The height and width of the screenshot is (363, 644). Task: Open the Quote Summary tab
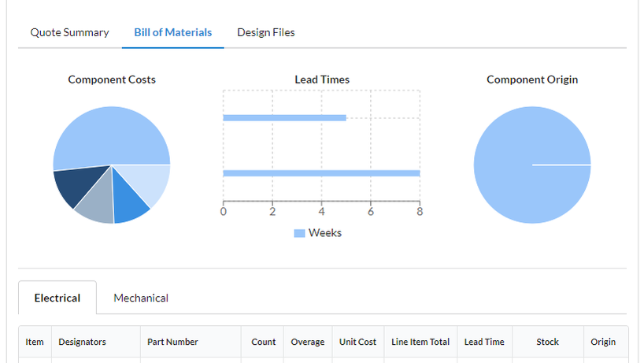pyautogui.click(x=69, y=32)
